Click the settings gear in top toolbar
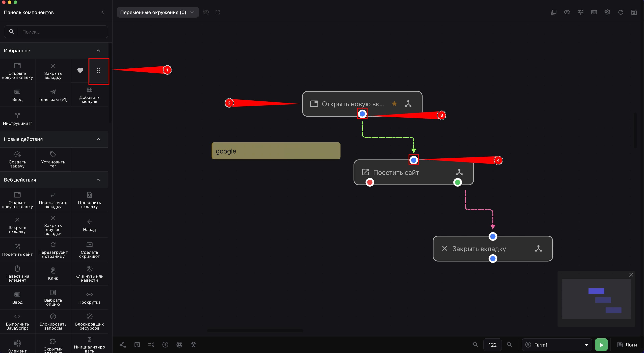644x353 pixels. [x=607, y=12]
